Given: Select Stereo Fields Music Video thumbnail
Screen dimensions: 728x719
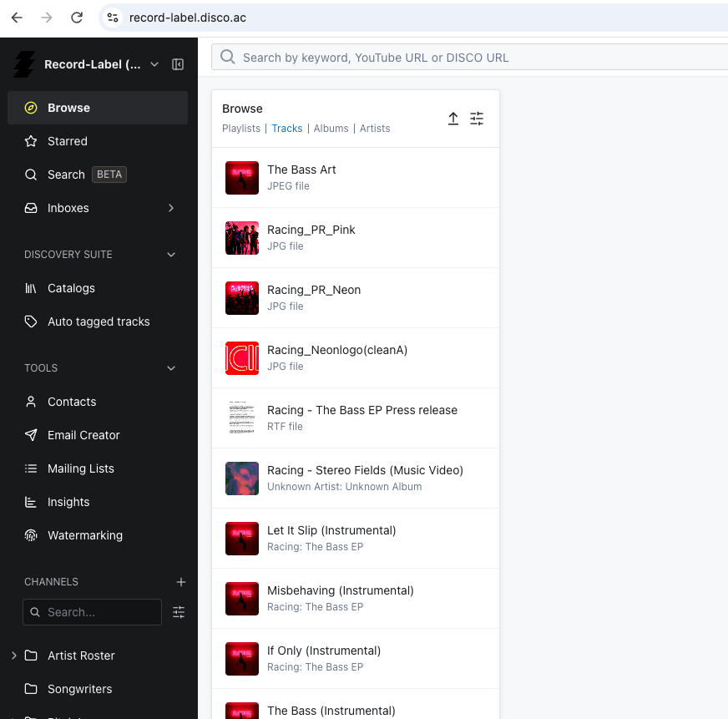Looking at the screenshot, I should click(242, 478).
